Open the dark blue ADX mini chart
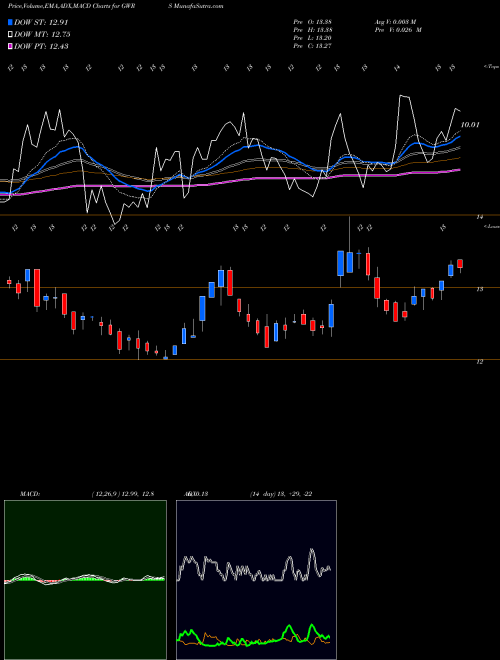Image resolution: width=500 pixels, height=660 pixels. pos(256,580)
